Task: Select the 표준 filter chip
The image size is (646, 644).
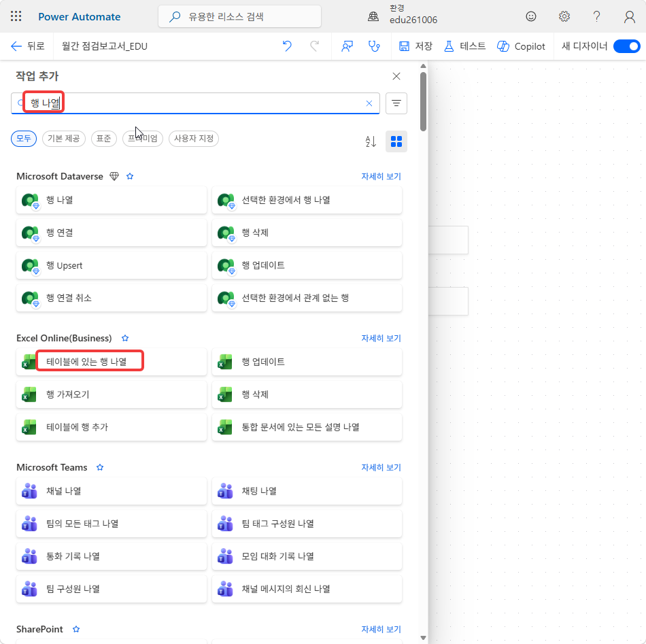Action: click(x=104, y=139)
